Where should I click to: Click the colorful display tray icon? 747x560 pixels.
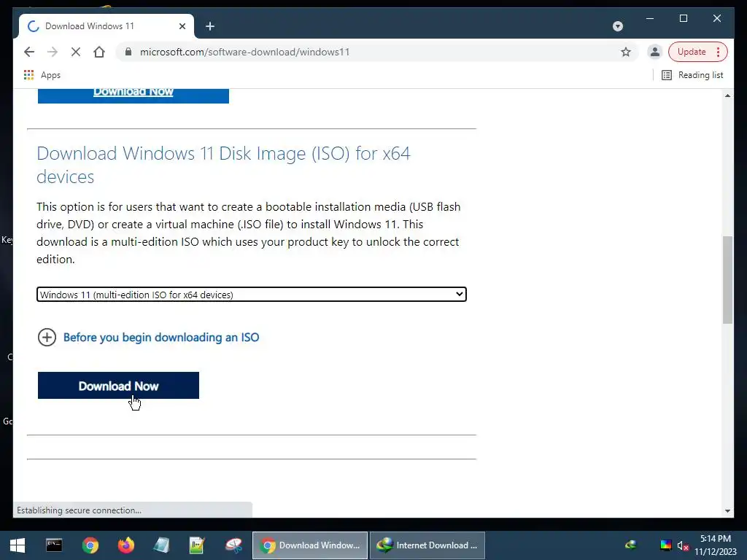[665, 545]
